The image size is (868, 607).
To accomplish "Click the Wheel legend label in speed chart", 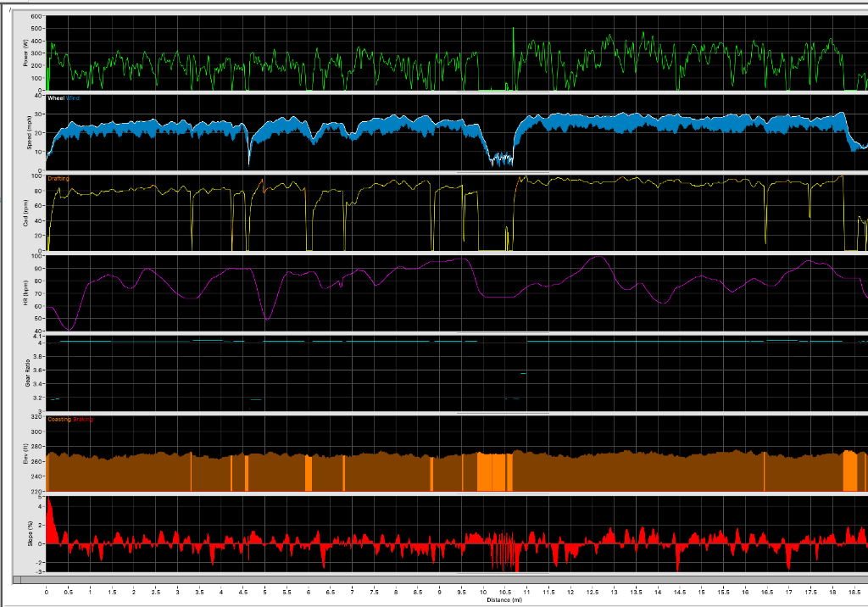I will click(x=56, y=98).
